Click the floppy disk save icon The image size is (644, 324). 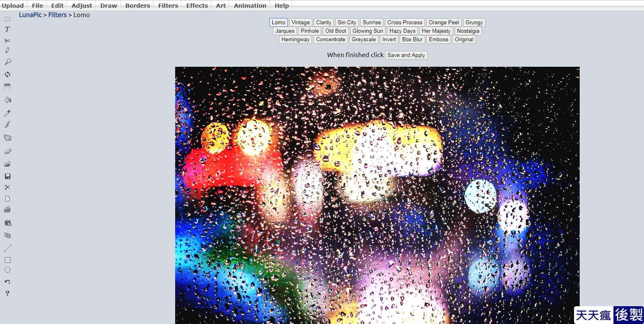[x=7, y=176]
